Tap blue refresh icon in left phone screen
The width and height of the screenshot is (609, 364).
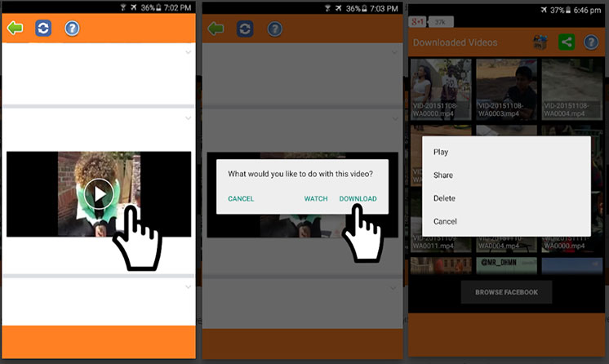[43, 29]
